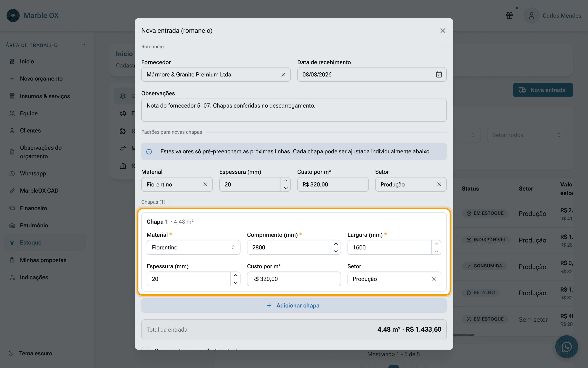Open the default Setor combo under Padrões
Screen dimensions: 588x368
pyautogui.click(x=411, y=184)
